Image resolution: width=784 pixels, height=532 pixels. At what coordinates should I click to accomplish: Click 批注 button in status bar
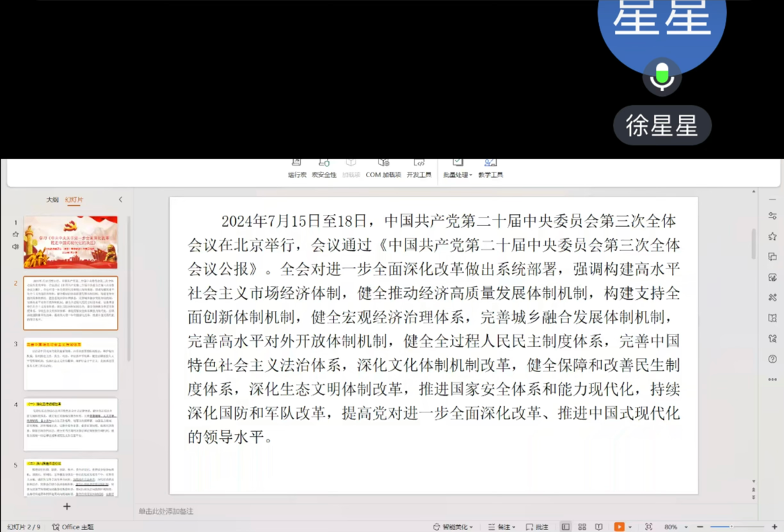coord(536,527)
